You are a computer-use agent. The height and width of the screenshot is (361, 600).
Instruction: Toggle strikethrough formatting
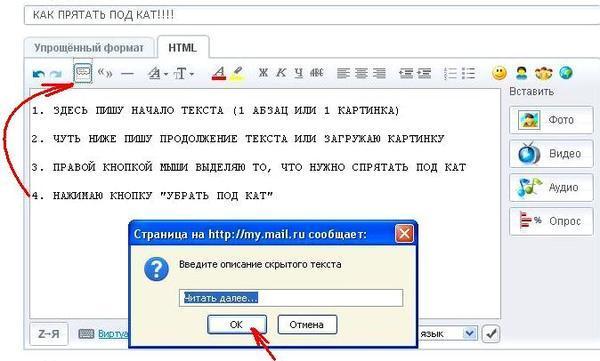[x=317, y=73]
